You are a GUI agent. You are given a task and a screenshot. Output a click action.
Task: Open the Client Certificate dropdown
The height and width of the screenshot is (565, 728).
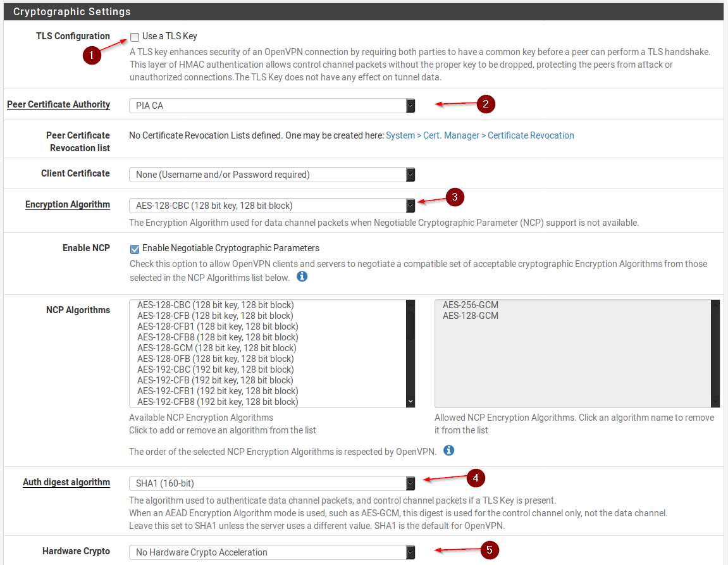(x=272, y=175)
